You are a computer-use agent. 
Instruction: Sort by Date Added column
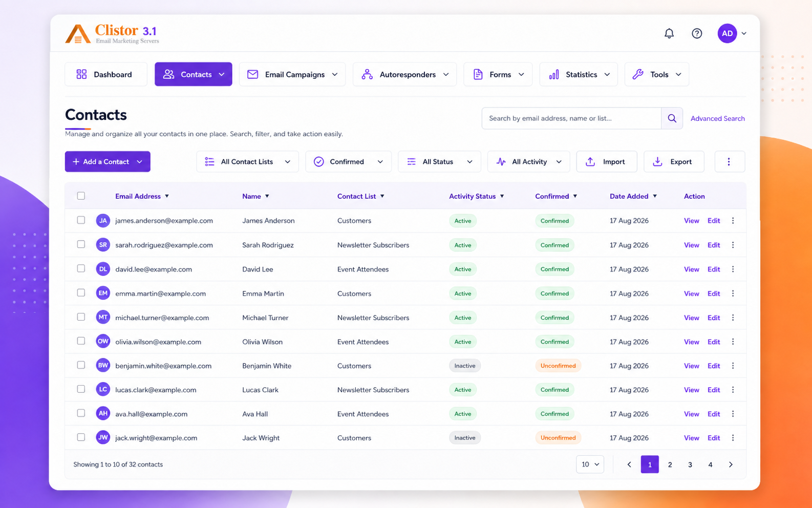633,196
